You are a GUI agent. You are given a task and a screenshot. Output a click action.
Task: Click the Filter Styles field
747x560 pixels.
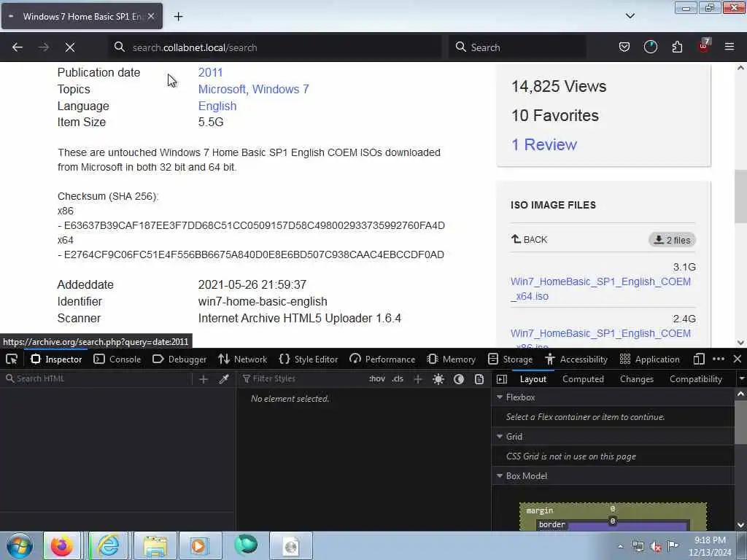pyautogui.click(x=301, y=379)
